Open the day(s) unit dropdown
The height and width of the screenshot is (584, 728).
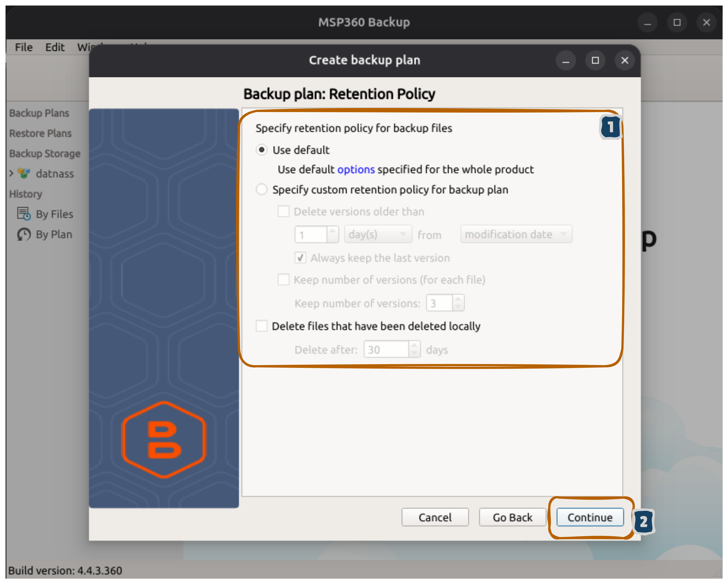click(x=378, y=234)
